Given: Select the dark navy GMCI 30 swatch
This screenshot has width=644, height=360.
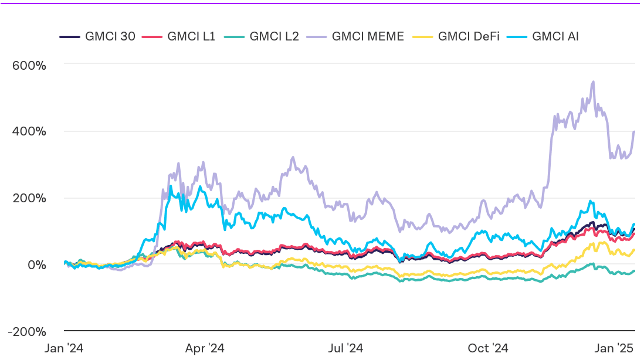Looking at the screenshot, I should point(70,37).
